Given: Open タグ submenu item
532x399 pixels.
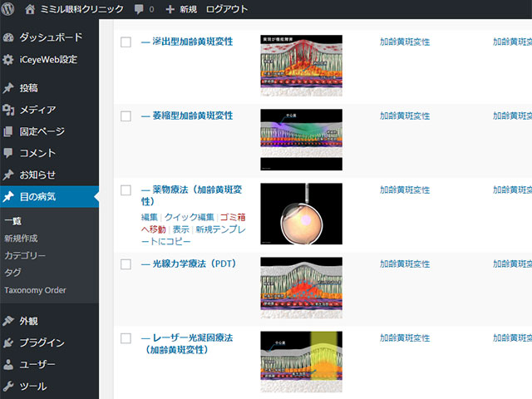Looking at the screenshot, I should (x=13, y=273).
